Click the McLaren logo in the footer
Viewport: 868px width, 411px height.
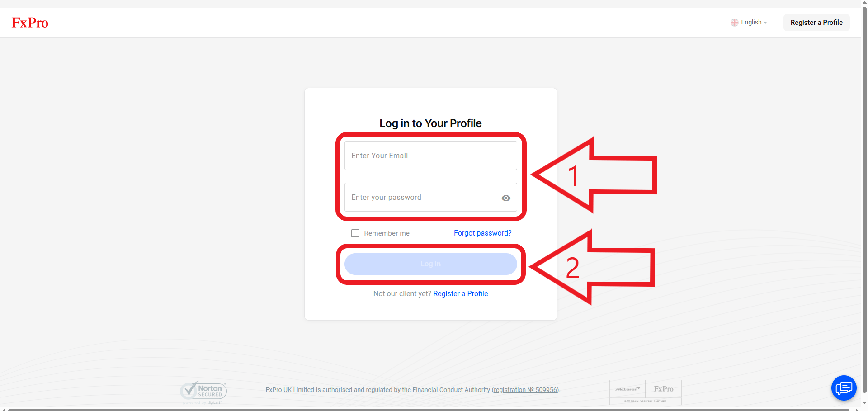tap(627, 389)
